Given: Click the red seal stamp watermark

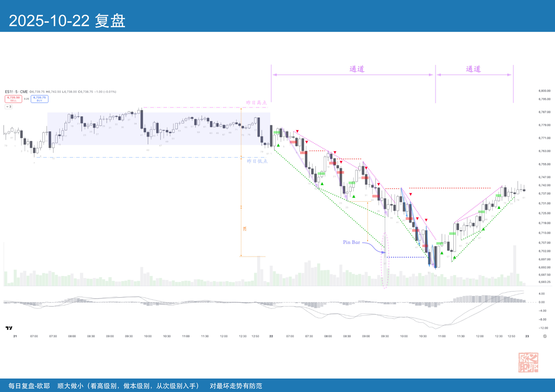Looking at the screenshot, I should coord(528,362).
